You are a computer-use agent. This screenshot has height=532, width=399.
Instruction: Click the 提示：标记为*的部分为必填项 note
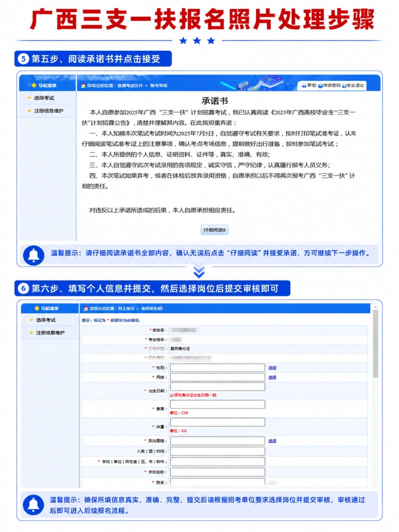pyautogui.click(x=111, y=320)
